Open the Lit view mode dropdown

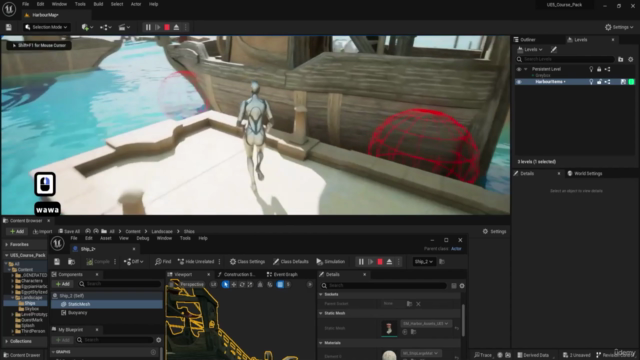pos(214,284)
